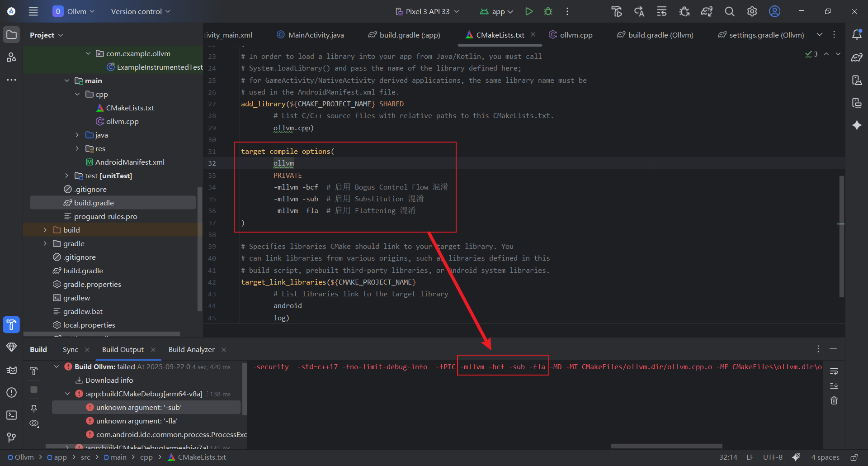Viewport: 868px width, 466px height.
Task: Open the Logcat tool window
Action: (x=12, y=370)
